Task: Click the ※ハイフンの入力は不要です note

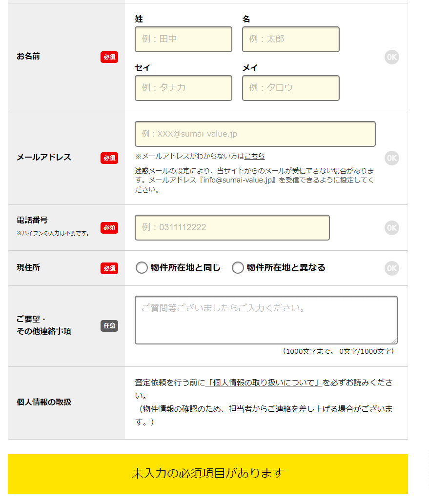Action: [x=54, y=233]
